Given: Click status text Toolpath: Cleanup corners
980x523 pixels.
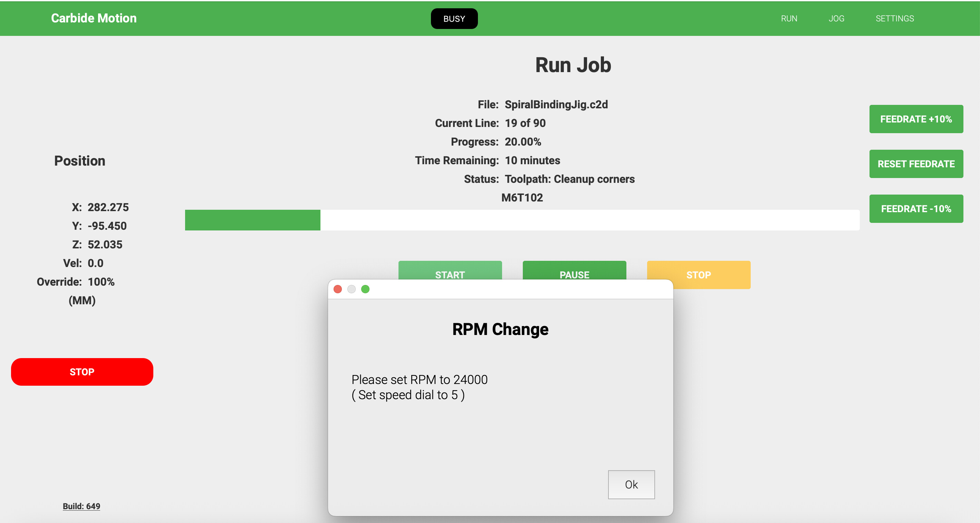Looking at the screenshot, I should 569,179.
